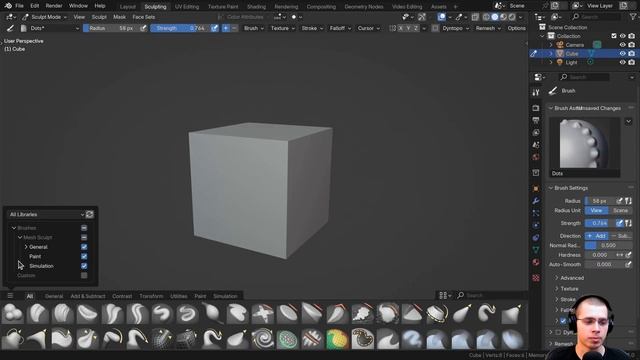
Task: Hide the Camera in the outliner
Action: tap(622, 45)
